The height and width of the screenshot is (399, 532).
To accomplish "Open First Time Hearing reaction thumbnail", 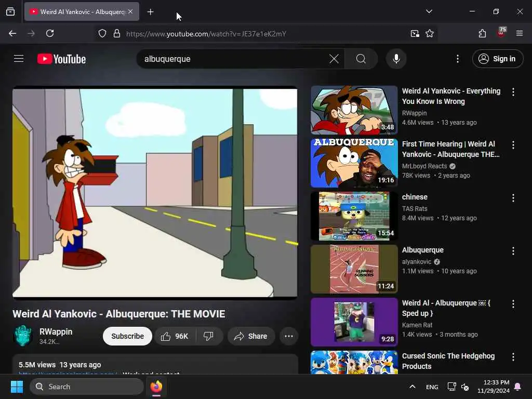I will click(354, 163).
